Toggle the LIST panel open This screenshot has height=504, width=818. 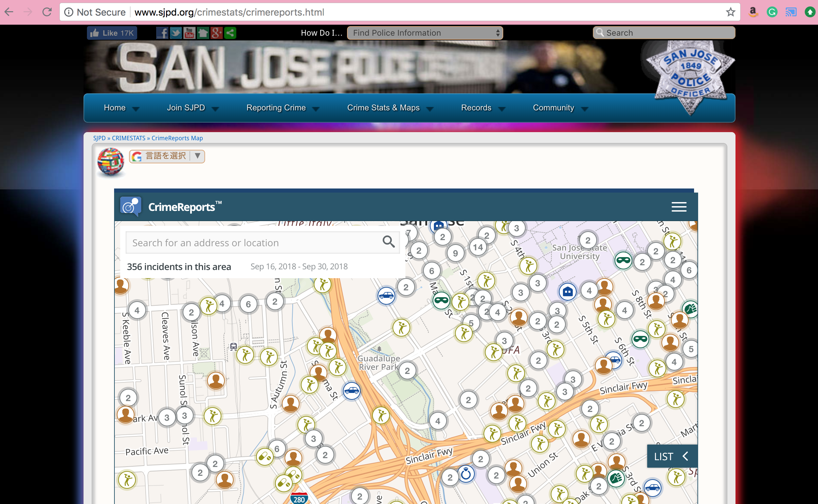tap(672, 456)
